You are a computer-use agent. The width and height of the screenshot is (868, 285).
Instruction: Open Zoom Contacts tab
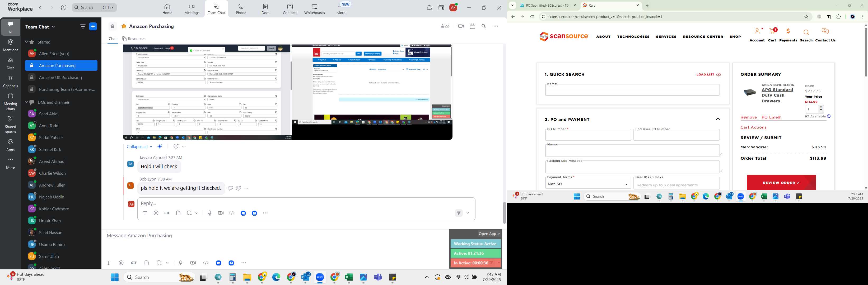[x=290, y=9]
